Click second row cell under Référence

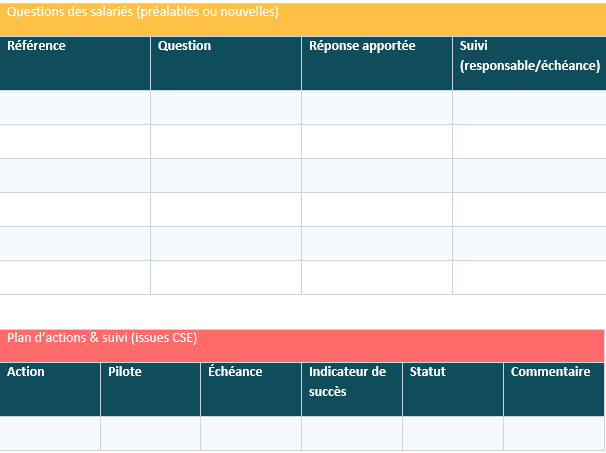[75, 141]
